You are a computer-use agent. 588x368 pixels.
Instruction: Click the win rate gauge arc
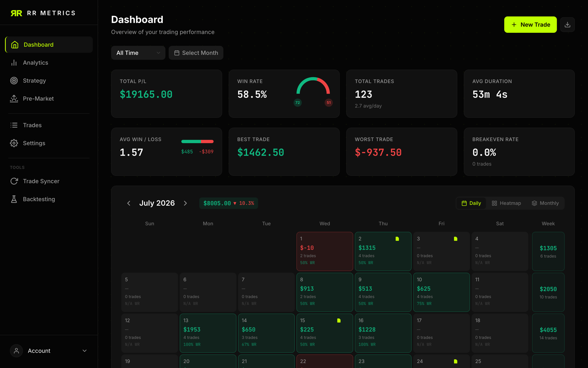313,85
